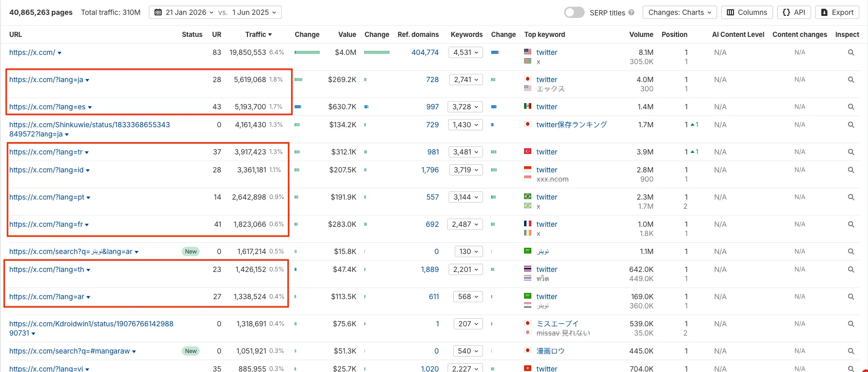The width and height of the screenshot is (868, 372).
Task: Inspect the x.com/?lang=es row
Action: coord(851,107)
